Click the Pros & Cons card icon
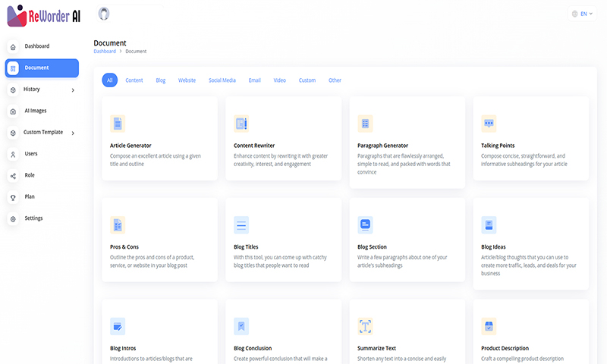607x364 pixels. pos(118,225)
